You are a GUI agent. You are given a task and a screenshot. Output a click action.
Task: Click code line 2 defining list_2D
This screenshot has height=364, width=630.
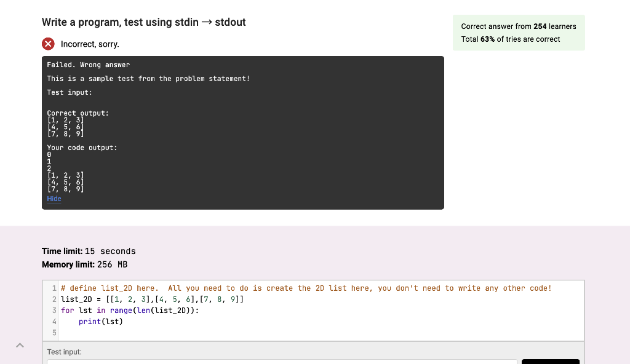coord(153,299)
